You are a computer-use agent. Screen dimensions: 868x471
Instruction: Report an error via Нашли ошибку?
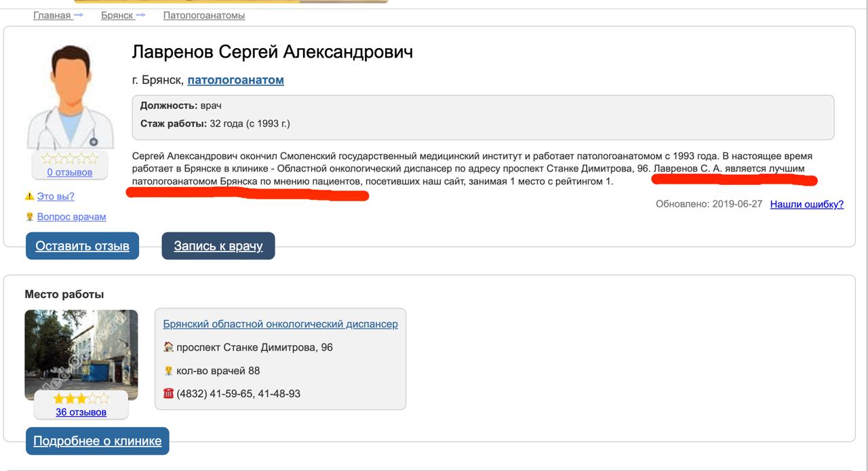pos(807,204)
